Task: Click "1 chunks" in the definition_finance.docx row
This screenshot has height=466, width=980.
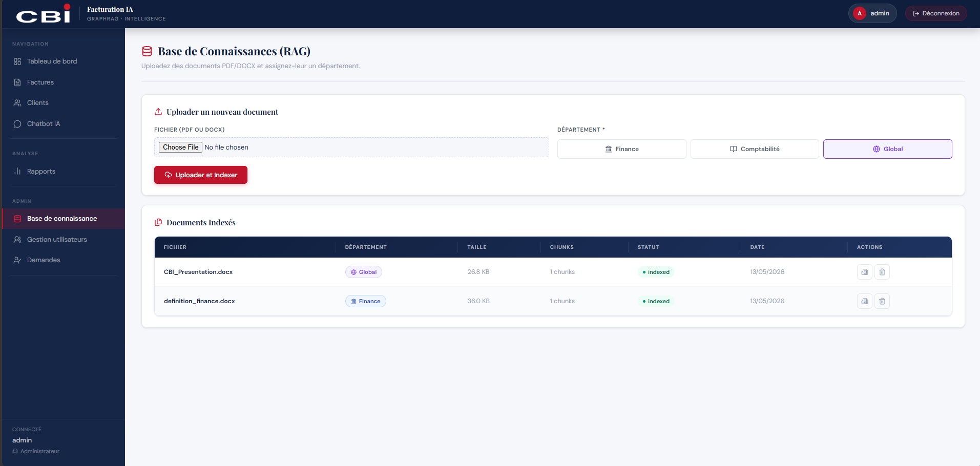Action: pos(562,301)
